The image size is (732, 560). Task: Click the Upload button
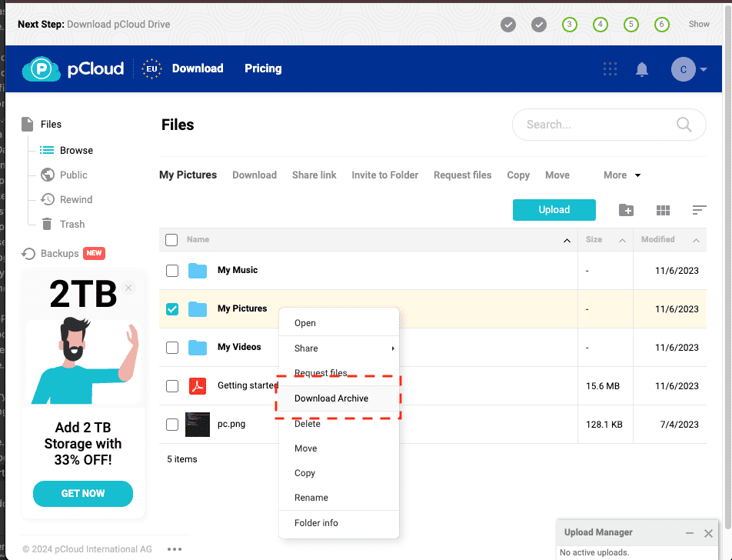click(x=554, y=210)
